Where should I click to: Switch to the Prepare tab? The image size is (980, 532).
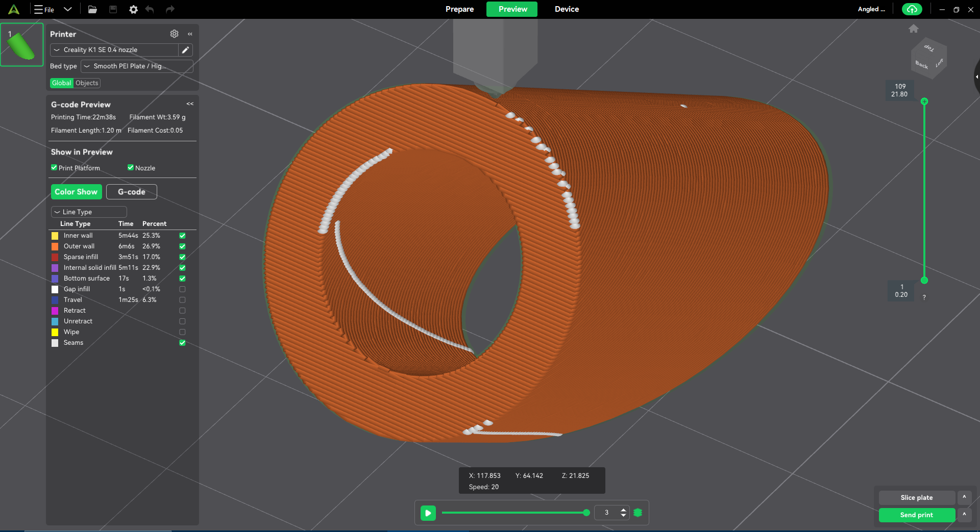click(459, 9)
